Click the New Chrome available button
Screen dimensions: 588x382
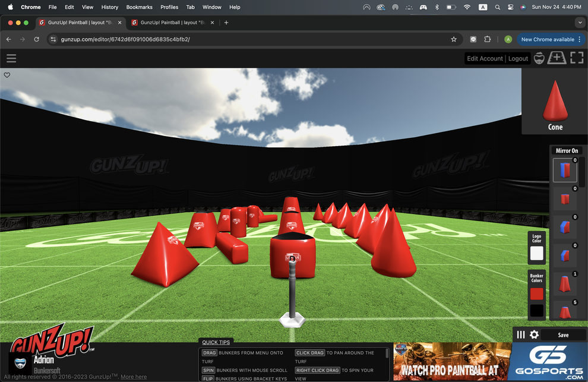(x=551, y=39)
